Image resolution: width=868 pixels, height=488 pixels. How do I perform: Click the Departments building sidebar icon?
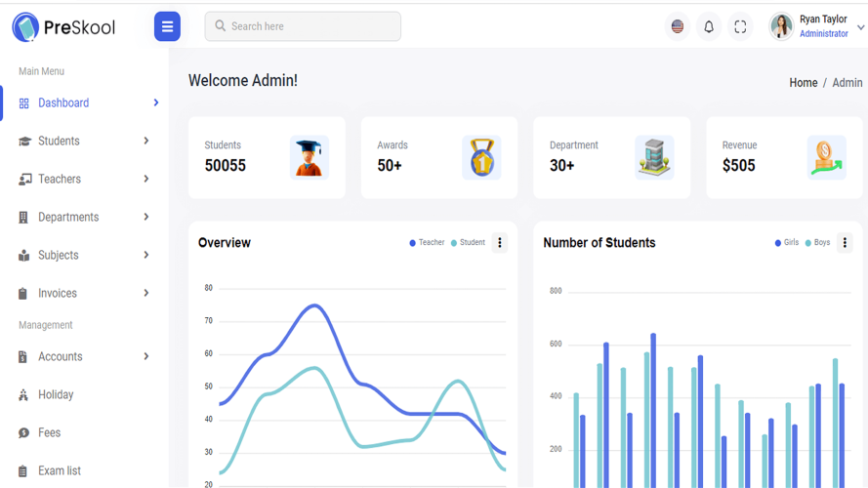tap(23, 218)
